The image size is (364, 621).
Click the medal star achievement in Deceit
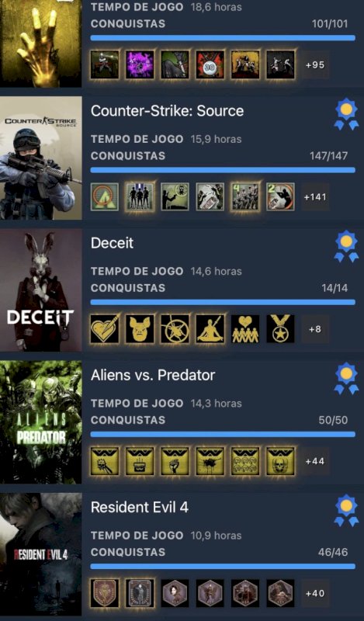point(280,328)
